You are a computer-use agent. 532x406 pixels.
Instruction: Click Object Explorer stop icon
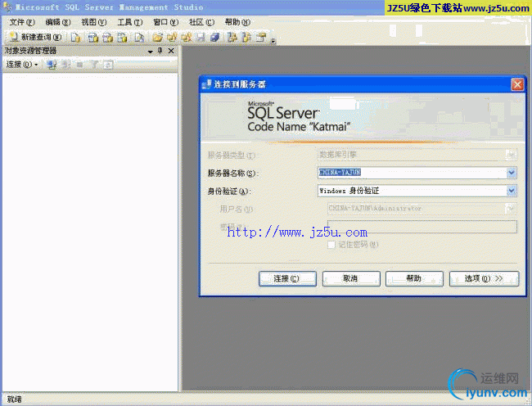[x=79, y=64]
